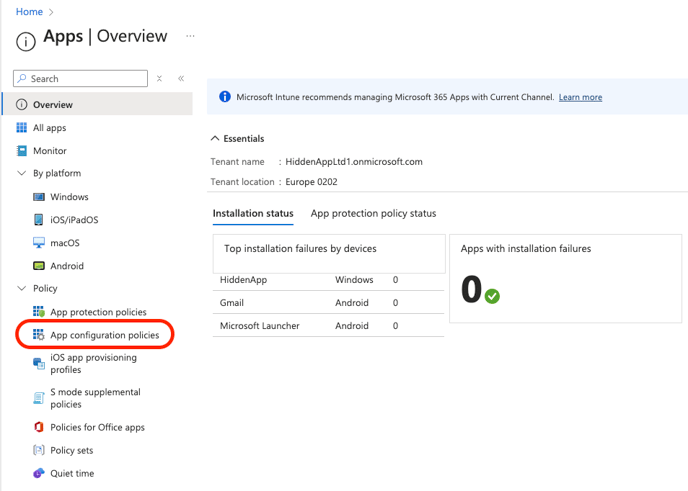Switch to App protection policy status tab

point(373,213)
